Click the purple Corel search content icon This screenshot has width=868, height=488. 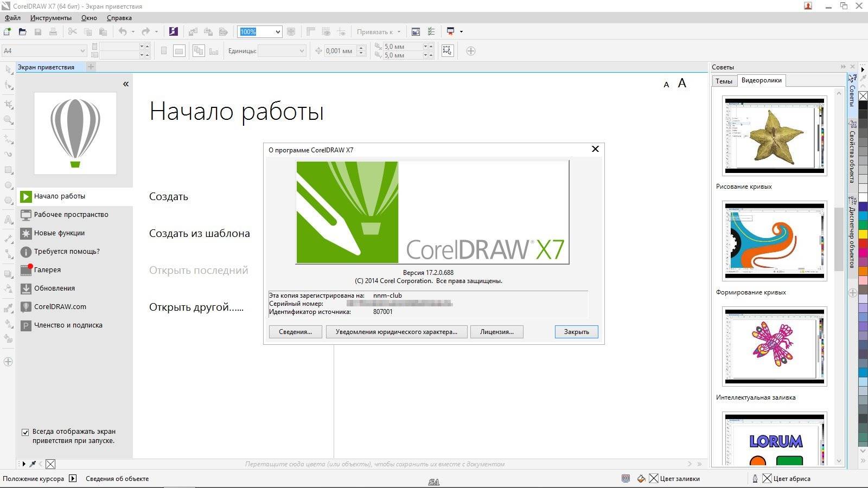pos(173,32)
